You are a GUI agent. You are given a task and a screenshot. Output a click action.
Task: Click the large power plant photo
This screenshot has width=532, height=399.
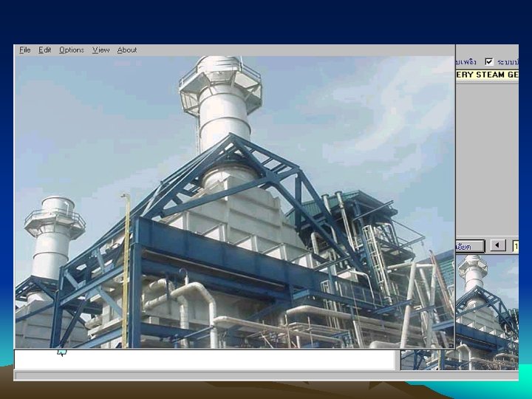point(234,202)
